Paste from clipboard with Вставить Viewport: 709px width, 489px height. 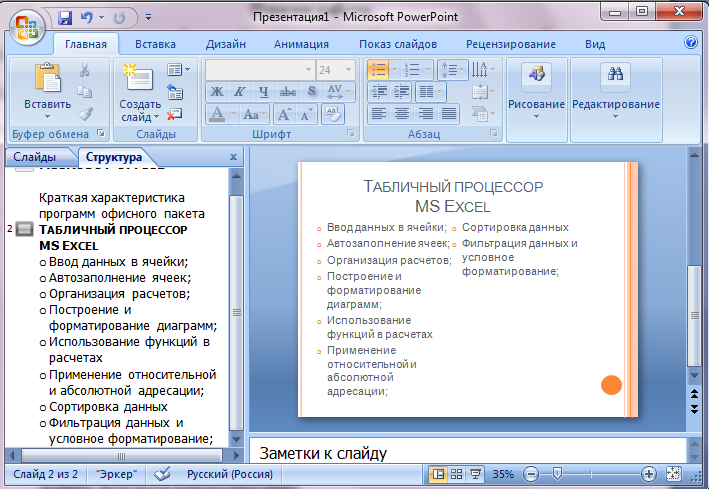pyautogui.click(x=47, y=91)
